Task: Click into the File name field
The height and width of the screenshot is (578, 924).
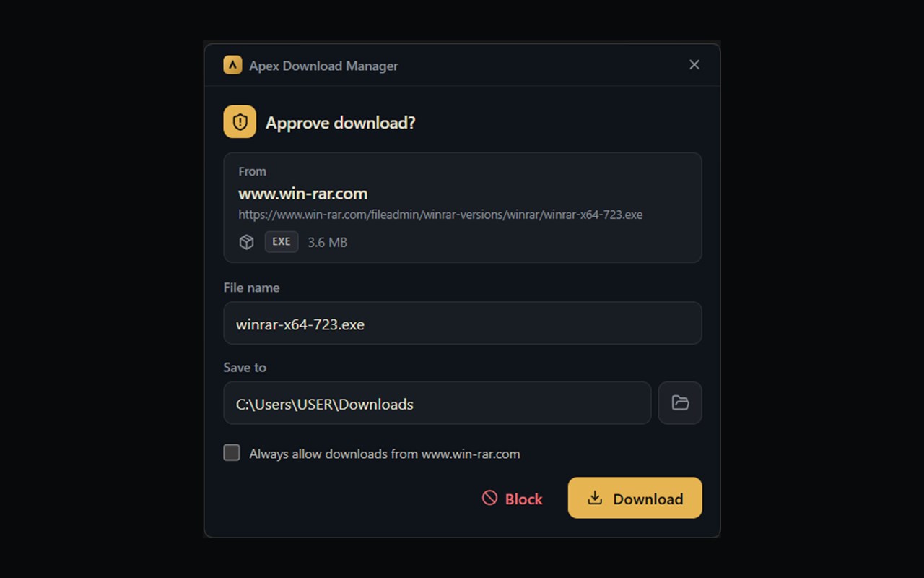Action: (x=463, y=323)
